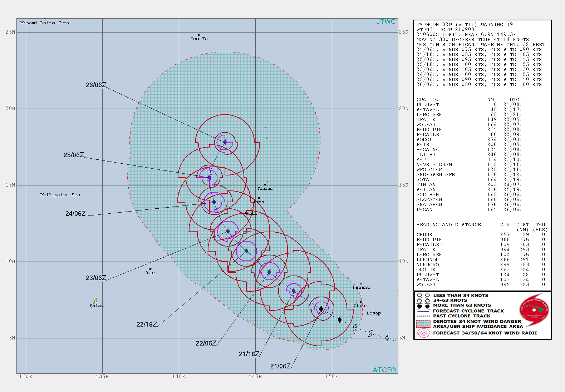Click the 26/06Z winds 080 KTS forecast row
The width and height of the screenshot is (565, 392).
click(479, 85)
